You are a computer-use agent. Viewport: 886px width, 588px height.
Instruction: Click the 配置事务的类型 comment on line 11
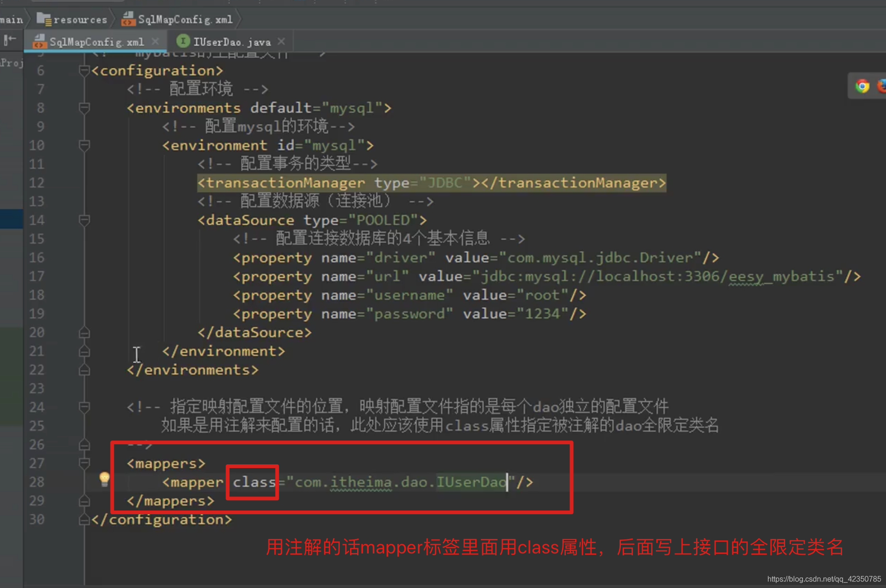(287, 164)
